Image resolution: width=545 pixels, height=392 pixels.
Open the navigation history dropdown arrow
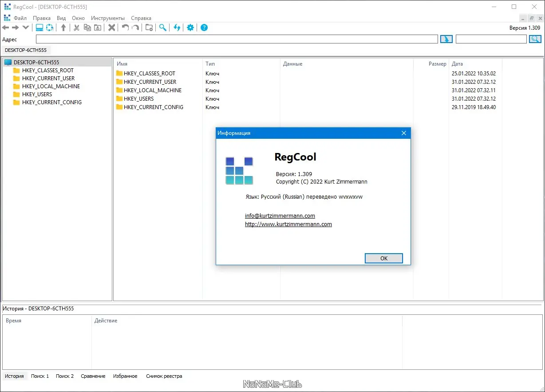pos(25,27)
